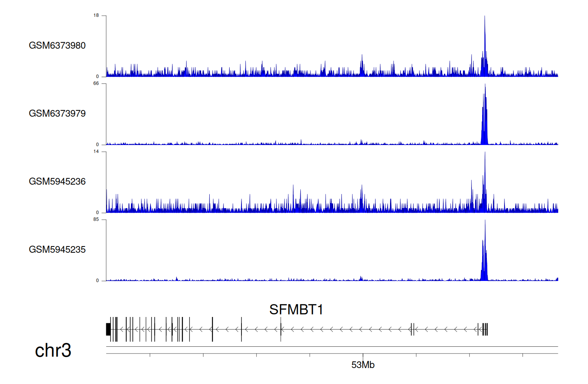
Task: Select the GSM5945235 track name
Action: [57, 250]
